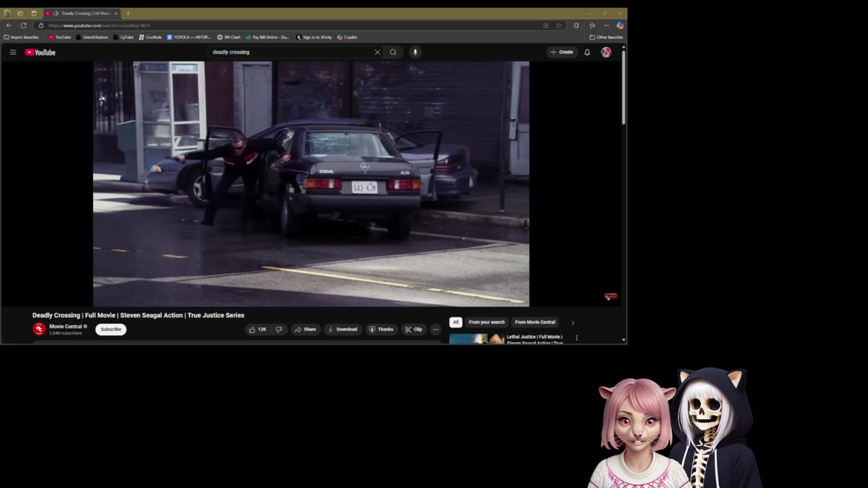Image resolution: width=868 pixels, height=488 pixels.
Task: Click the Create button in YouTube
Action: click(562, 52)
